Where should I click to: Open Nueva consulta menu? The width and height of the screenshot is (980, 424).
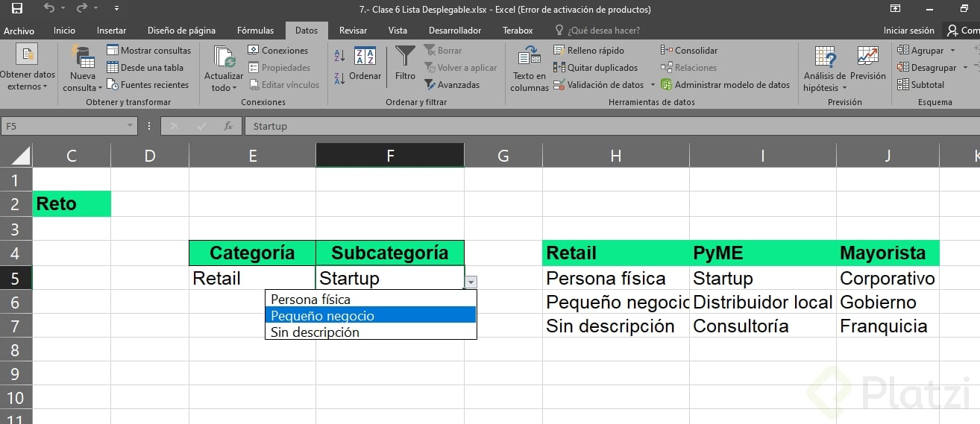[x=82, y=69]
